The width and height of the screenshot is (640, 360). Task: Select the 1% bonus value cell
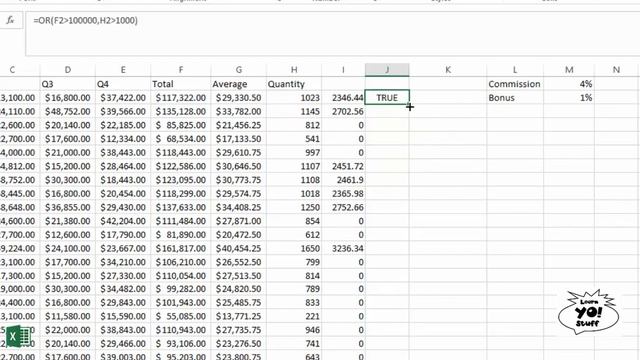point(569,98)
